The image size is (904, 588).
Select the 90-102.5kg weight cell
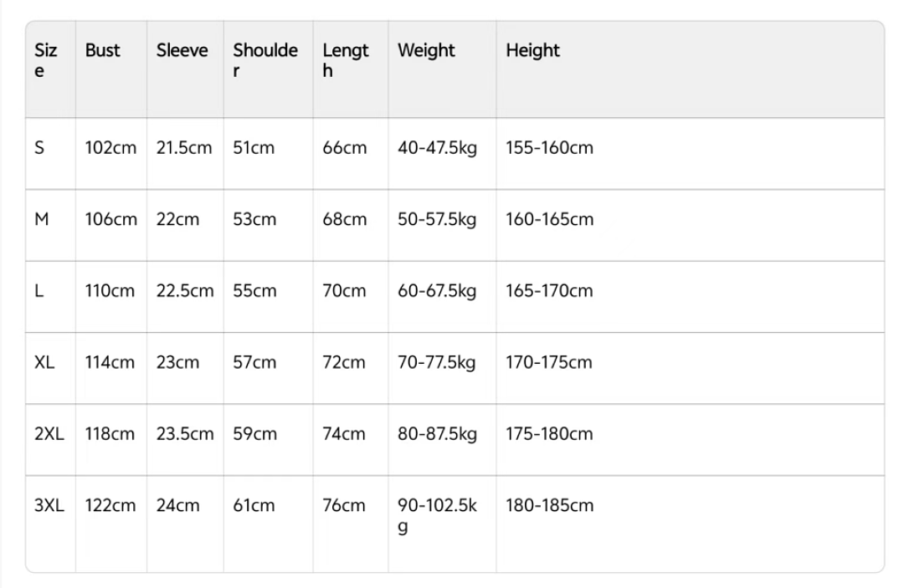click(437, 516)
